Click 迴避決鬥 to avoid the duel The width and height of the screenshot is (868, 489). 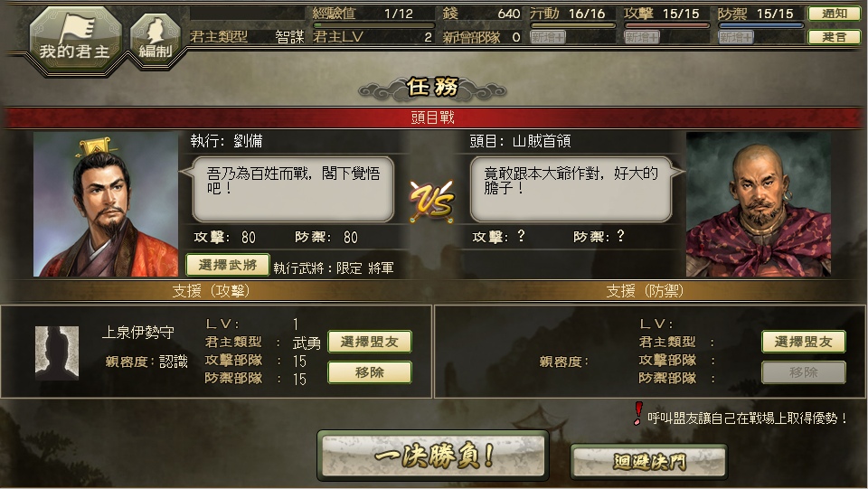click(x=649, y=461)
